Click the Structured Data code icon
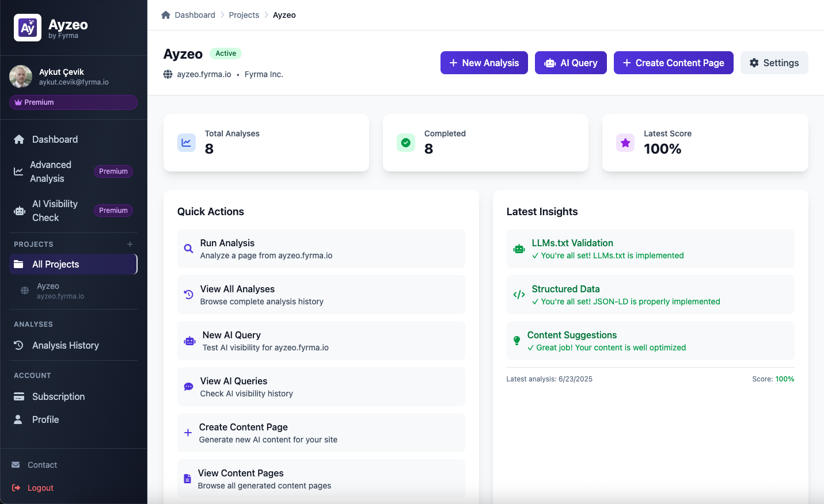The height and width of the screenshot is (504, 824). 519,295
